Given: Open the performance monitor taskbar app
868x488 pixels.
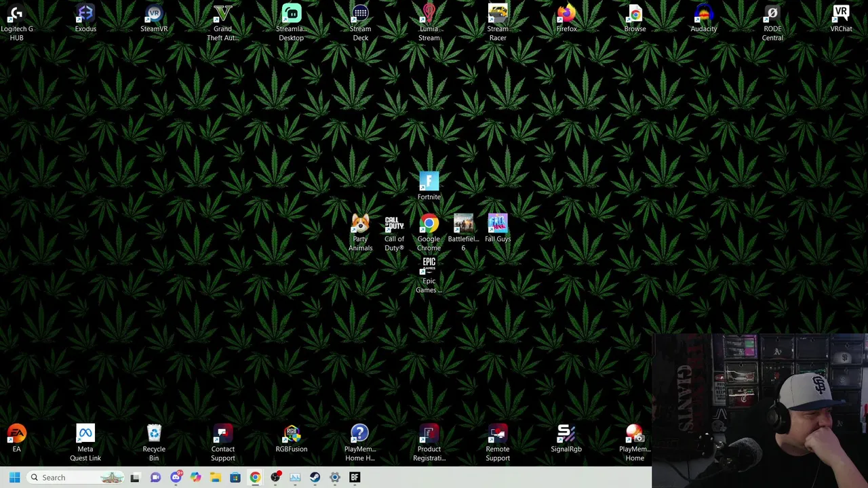Looking at the screenshot, I should pyautogui.click(x=295, y=477).
